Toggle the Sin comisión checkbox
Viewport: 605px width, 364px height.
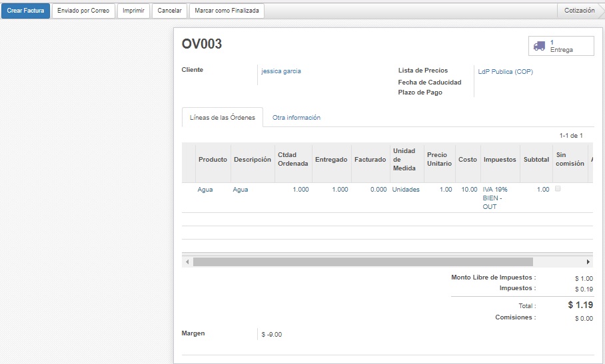[x=558, y=189]
